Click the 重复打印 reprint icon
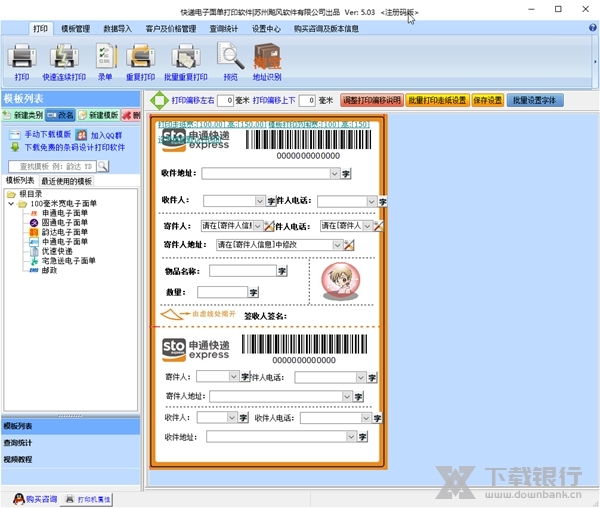The width and height of the screenshot is (600, 508). click(x=141, y=61)
